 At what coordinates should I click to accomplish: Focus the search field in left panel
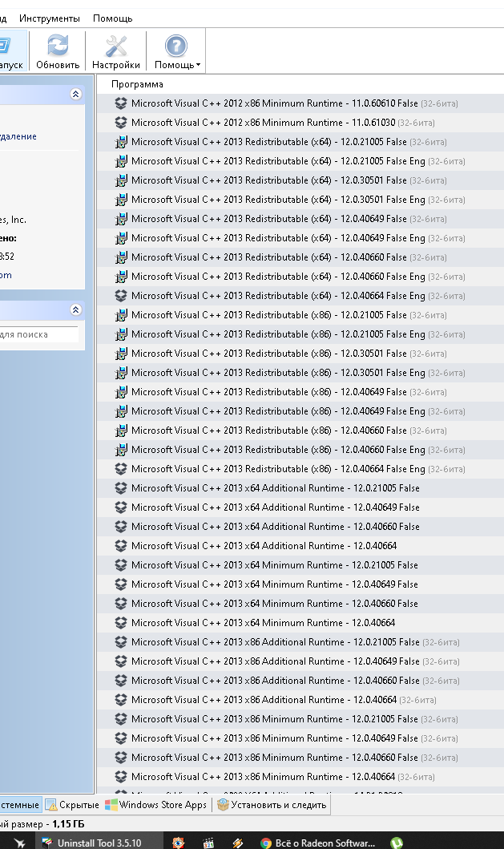38,334
